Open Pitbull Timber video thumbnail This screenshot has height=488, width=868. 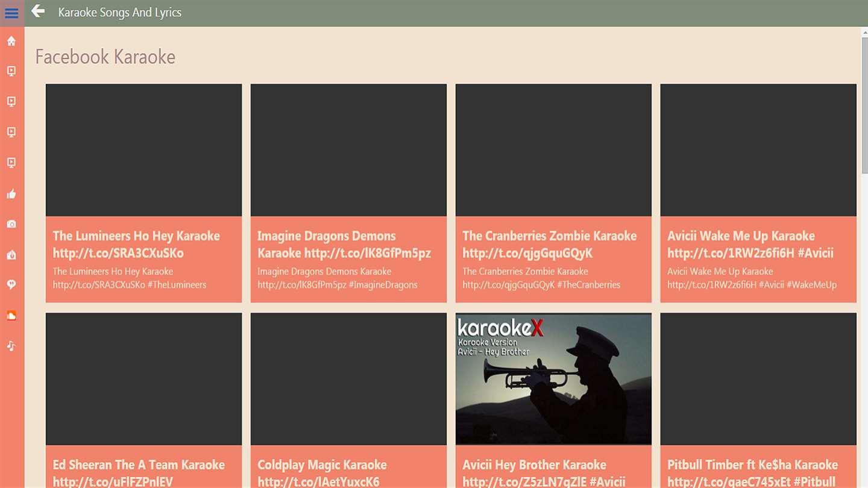(x=758, y=379)
